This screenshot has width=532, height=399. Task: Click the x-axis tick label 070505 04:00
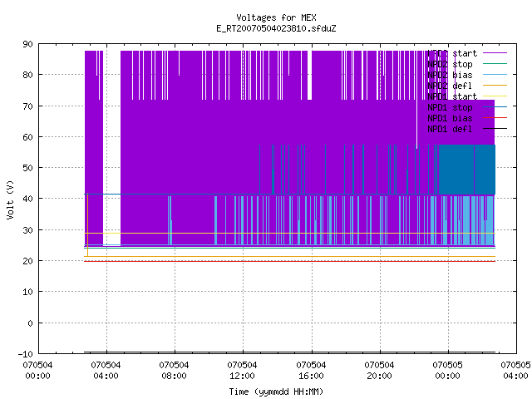(x=515, y=371)
